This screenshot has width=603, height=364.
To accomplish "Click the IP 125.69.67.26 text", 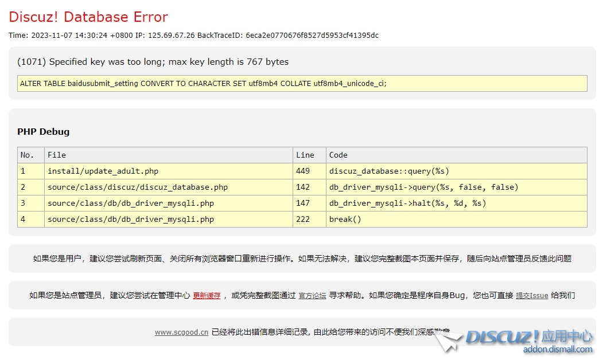I will tap(165, 36).
